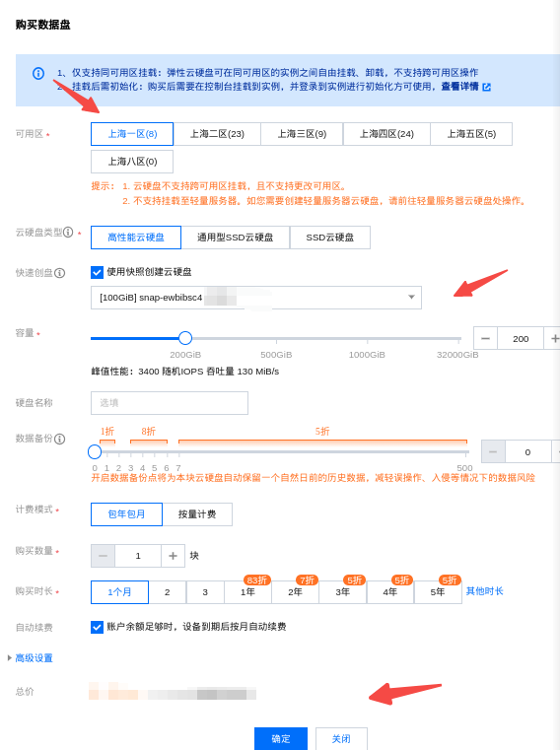Select availability zone 上海八区(0)
Viewport: 560px width, 750px height.
pyautogui.click(x=132, y=162)
